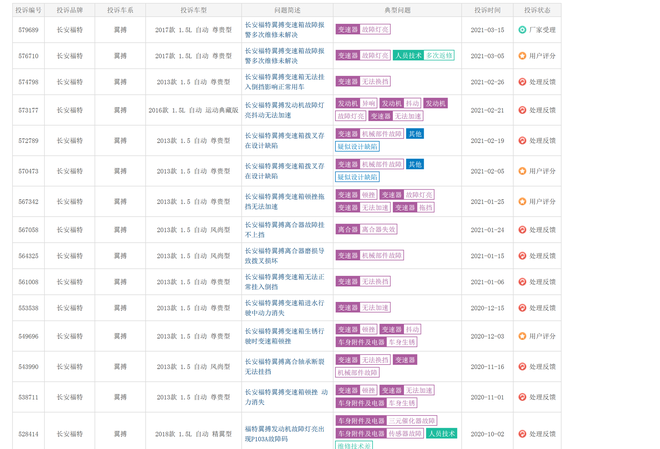Click the 用户评分 icon for complaint 570473

(522, 171)
